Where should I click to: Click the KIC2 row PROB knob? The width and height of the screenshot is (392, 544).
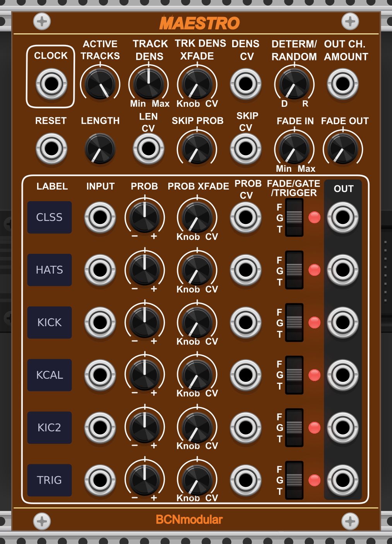point(145,428)
